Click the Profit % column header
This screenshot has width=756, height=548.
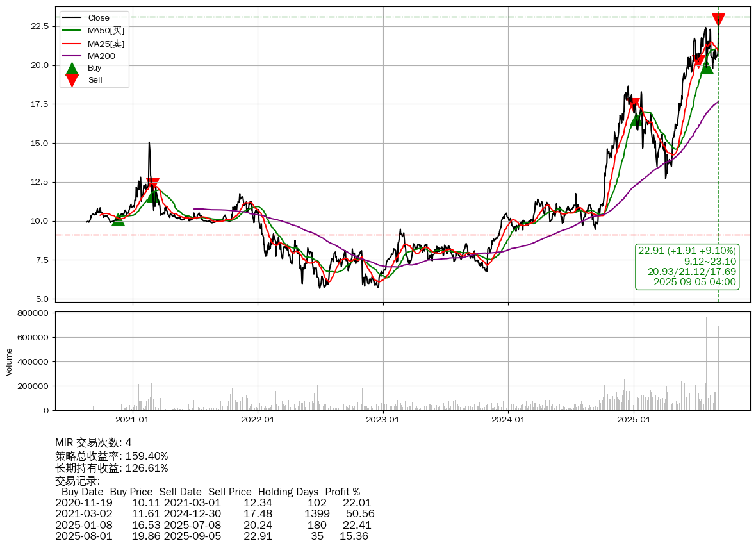342,492
